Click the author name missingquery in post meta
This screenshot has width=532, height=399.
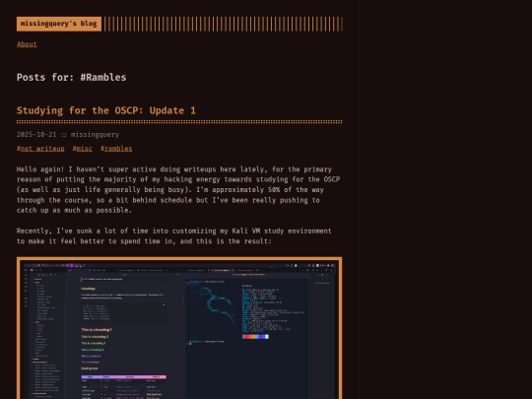tap(95, 135)
